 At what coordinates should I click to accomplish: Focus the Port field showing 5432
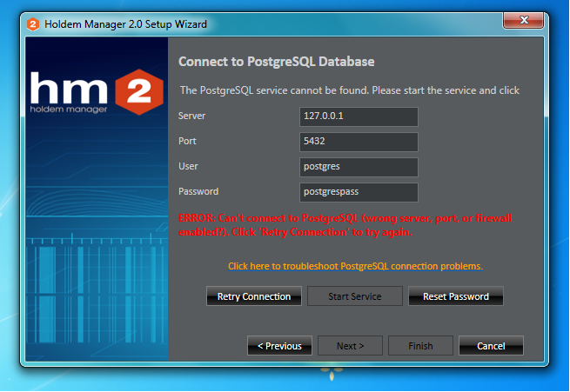(359, 142)
